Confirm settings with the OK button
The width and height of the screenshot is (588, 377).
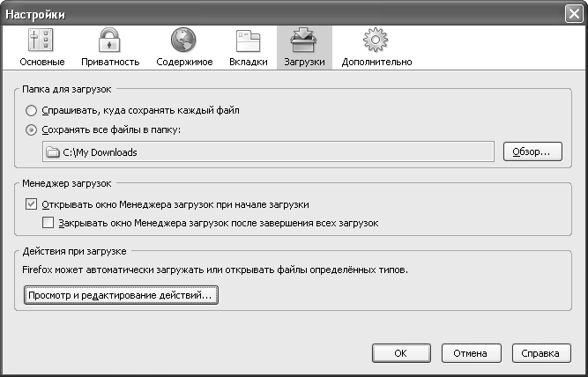coord(400,353)
